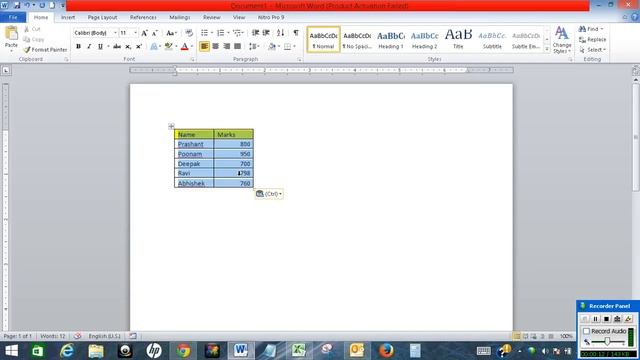Click the Replace command

(x=592, y=40)
